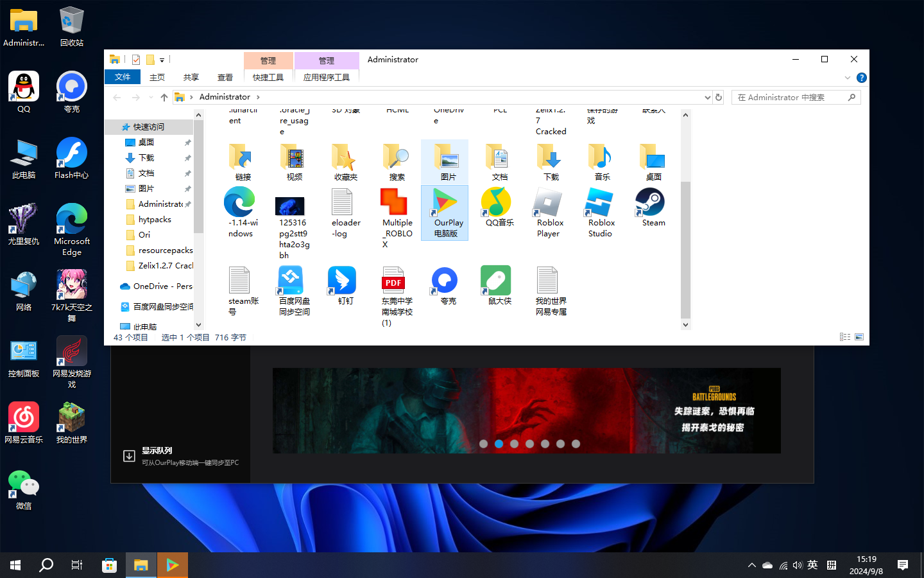Image resolution: width=924 pixels, height=578 pixels.
Task: Select Ori folder in navigation pane
Action: point(144,235)
